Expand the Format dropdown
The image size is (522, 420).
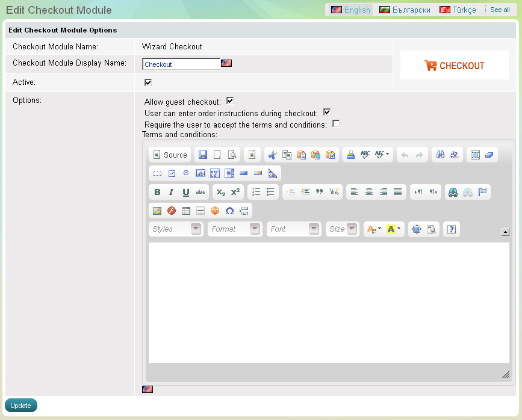tap(235, 229)
